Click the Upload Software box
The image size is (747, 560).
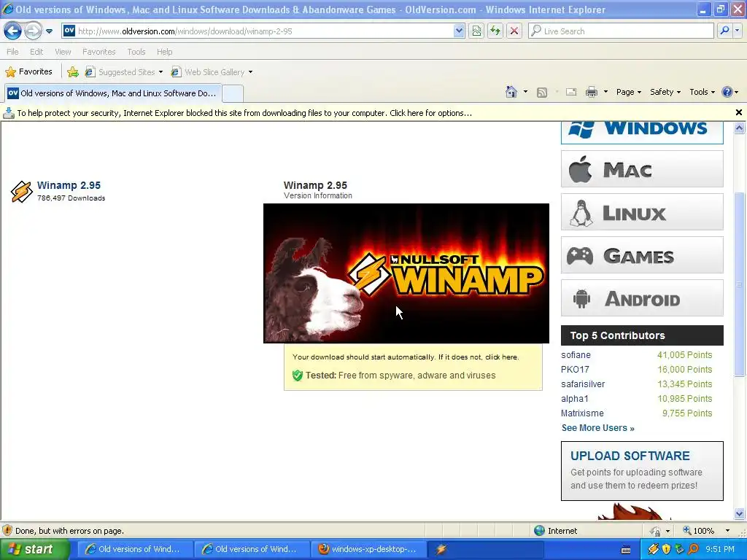coord(642,470)
